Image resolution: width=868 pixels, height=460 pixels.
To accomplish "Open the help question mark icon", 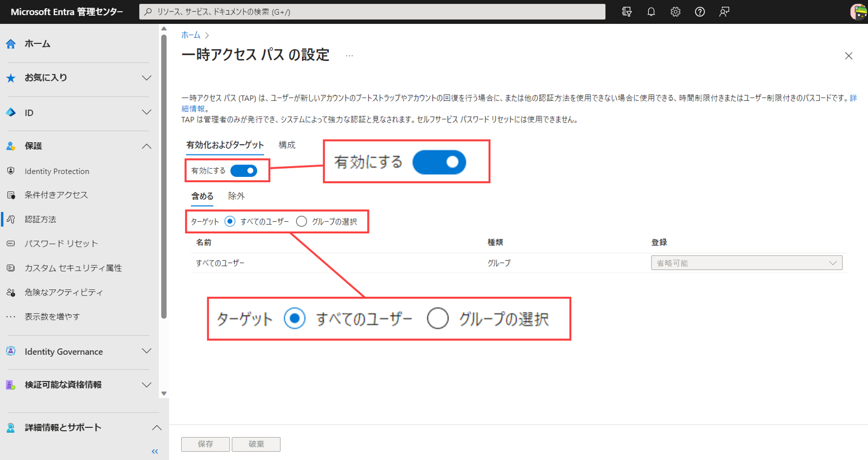I will [x=700, y=11].
